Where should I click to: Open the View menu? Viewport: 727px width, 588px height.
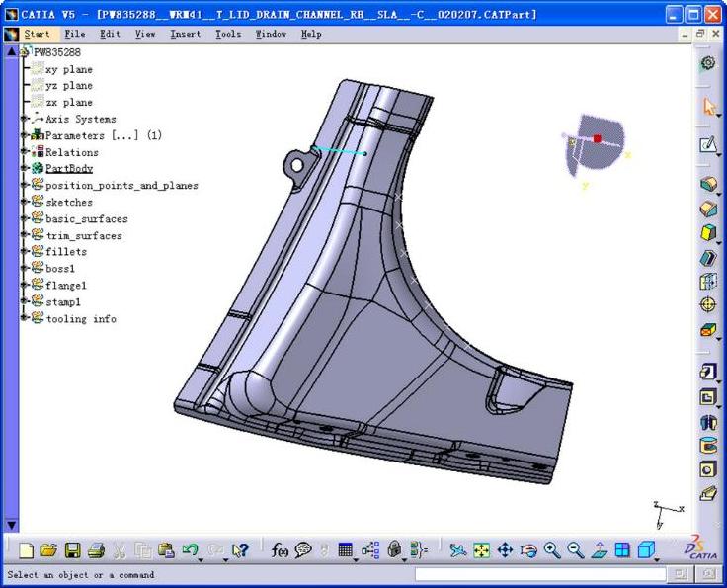pos(145,34)
